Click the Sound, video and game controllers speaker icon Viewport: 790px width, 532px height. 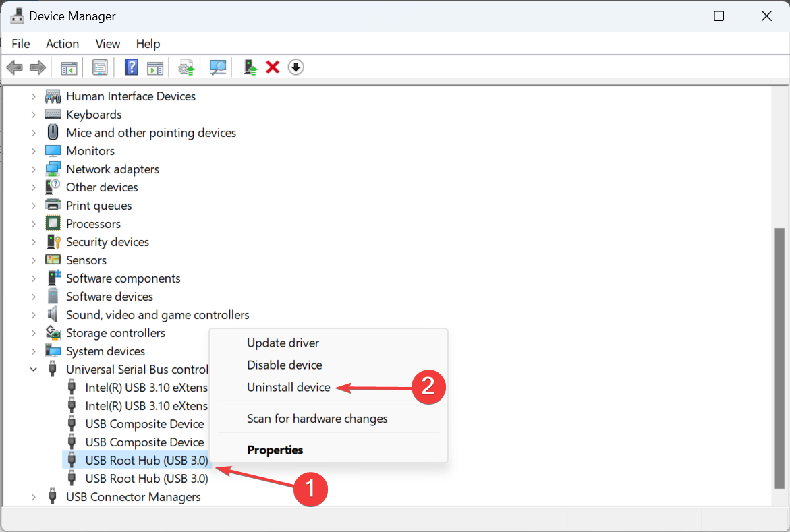53,314
